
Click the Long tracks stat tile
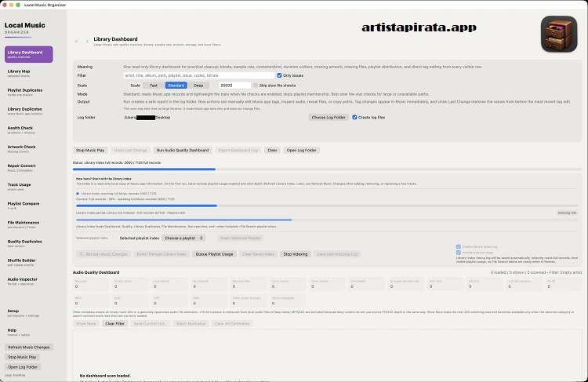click(288, 284)
